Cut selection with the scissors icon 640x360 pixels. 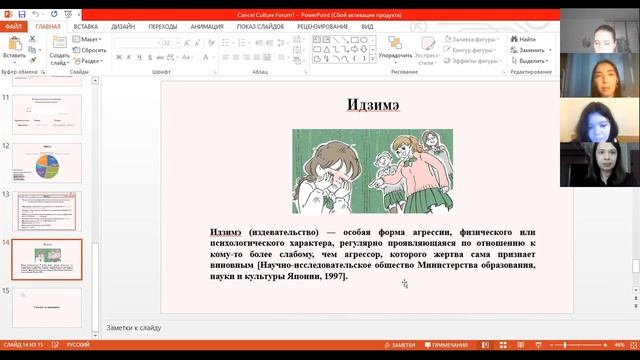click(x=32, y=39)
